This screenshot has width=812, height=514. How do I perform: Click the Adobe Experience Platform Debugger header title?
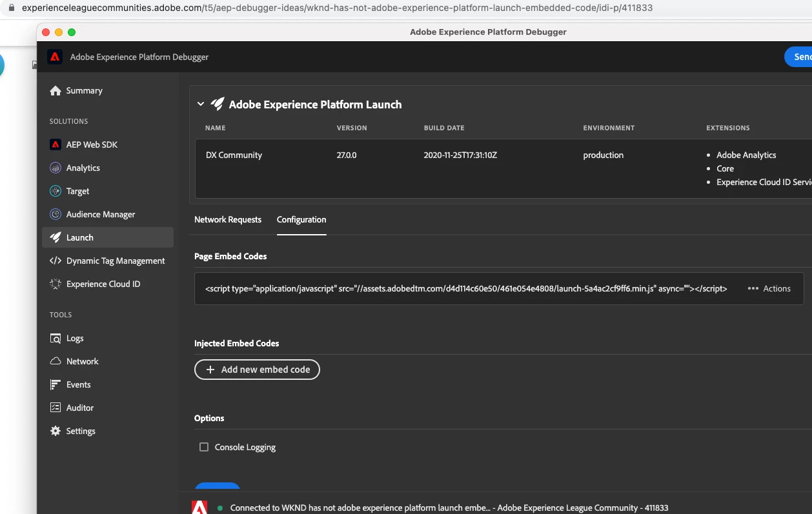[139, 57]
